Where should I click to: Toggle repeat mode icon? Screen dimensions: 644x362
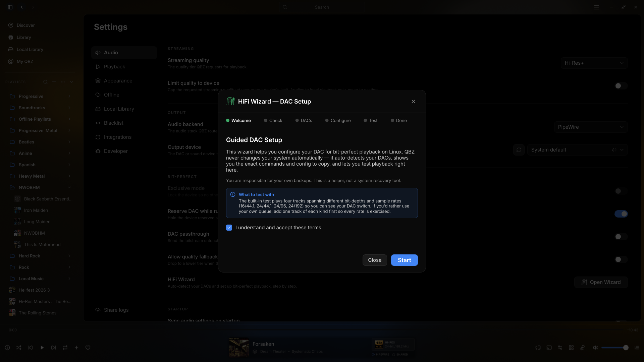[x=65, y=348]
